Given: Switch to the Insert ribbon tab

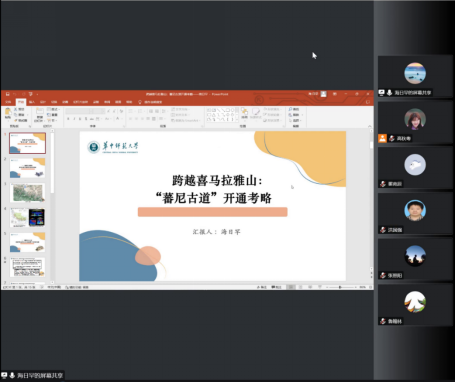Looking at the screenshot, I should pos(32,102).
